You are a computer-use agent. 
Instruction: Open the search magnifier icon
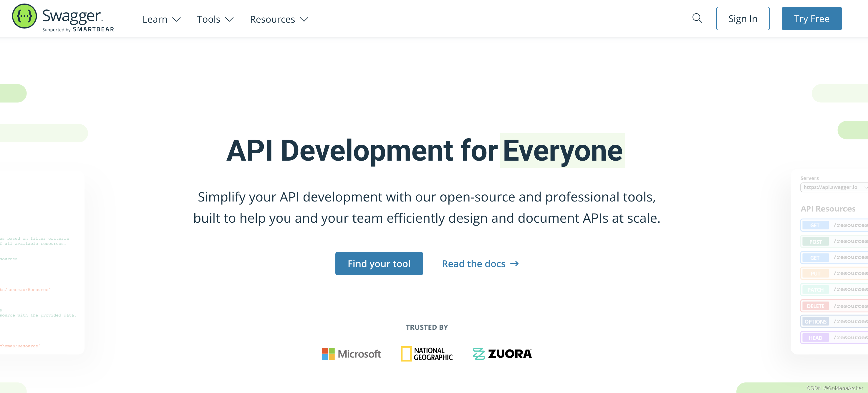pyautogui.click(x=697, y=18)
